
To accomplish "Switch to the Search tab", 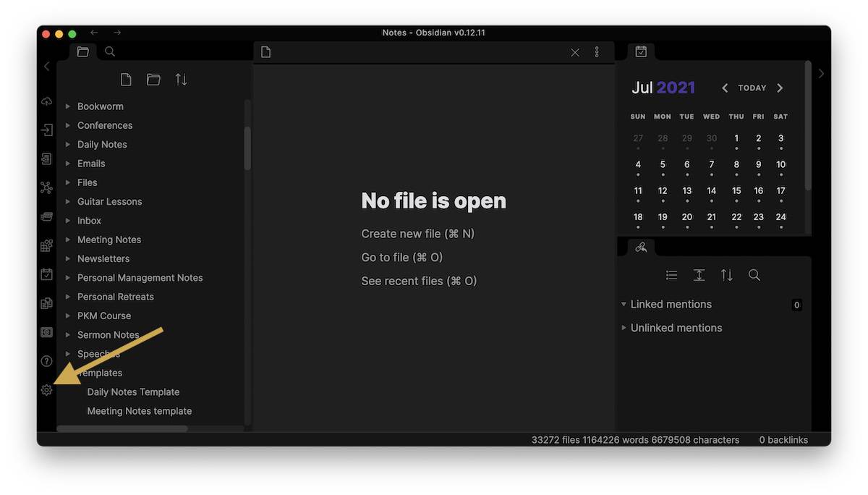I will 110,52.
